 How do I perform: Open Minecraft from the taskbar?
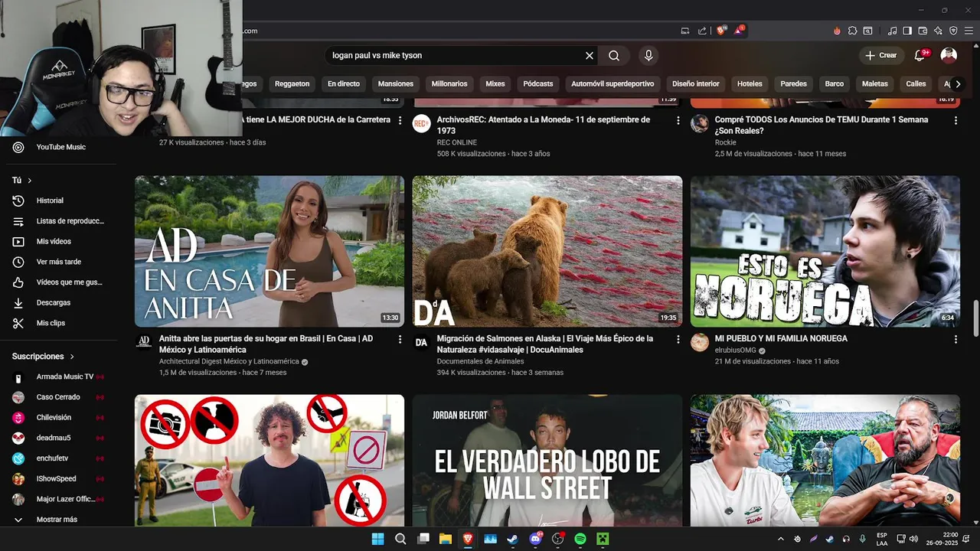603,539
